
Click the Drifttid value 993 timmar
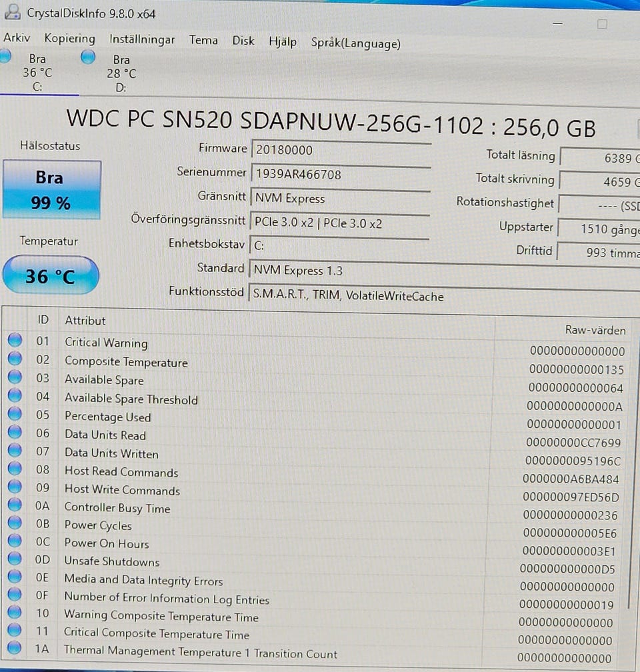(599, 253)
